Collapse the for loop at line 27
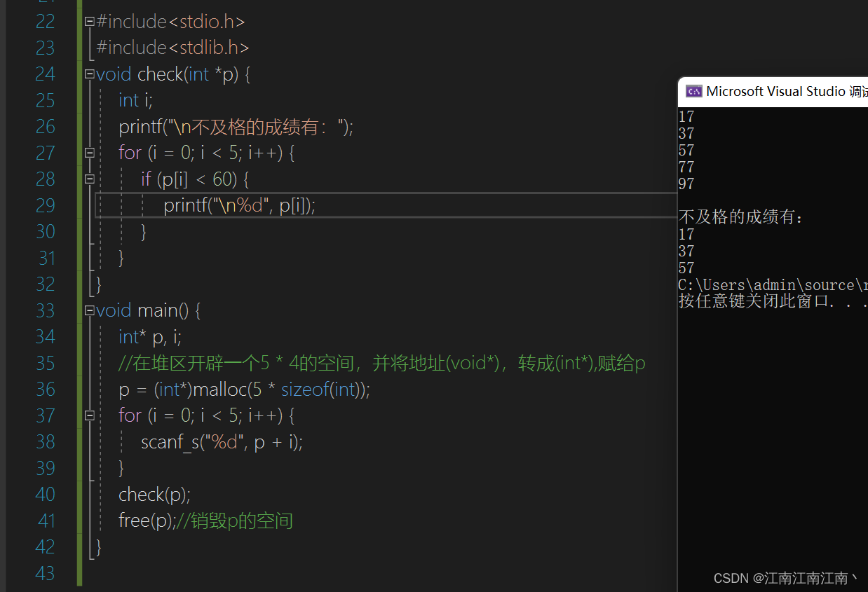This screenshot has width=868, height=592. click(x=89, y=153)
